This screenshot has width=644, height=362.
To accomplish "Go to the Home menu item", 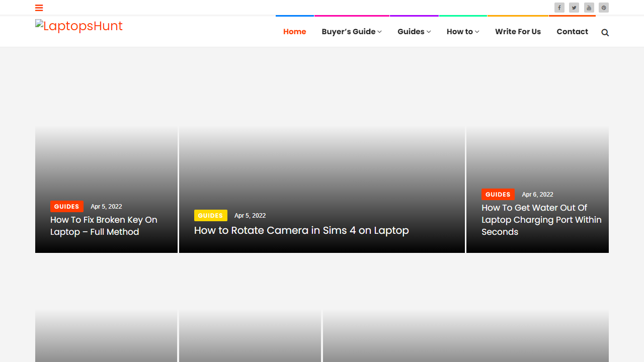I will coord(294,32).
